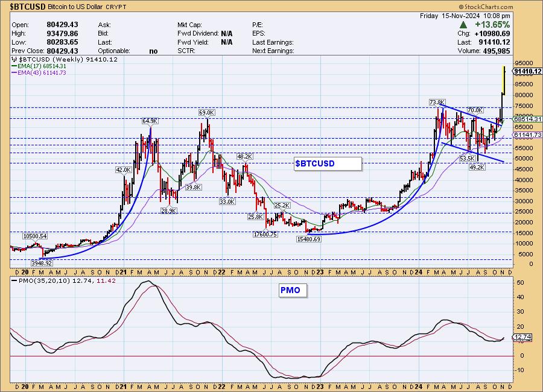Click the black PMO(35,20,10) legend line
543x392 pixels.
pos(14,281)
